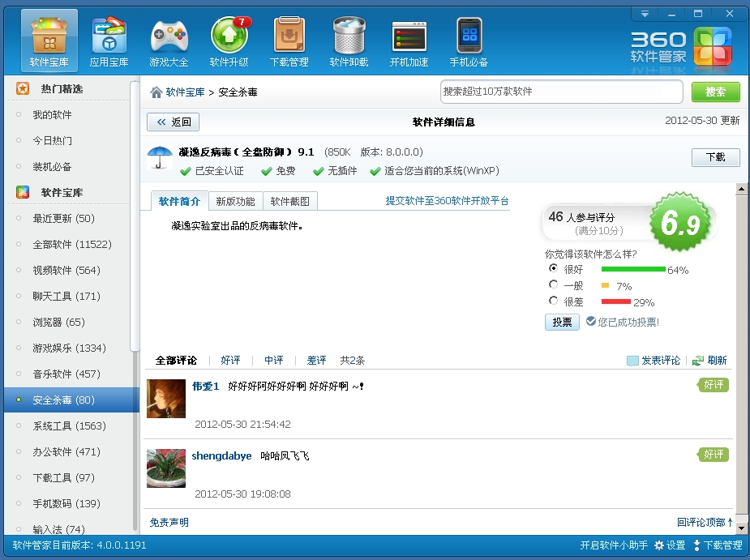Switch to the 软件简介 tab
The image size is (750, 560).
(x=179, y=201)
